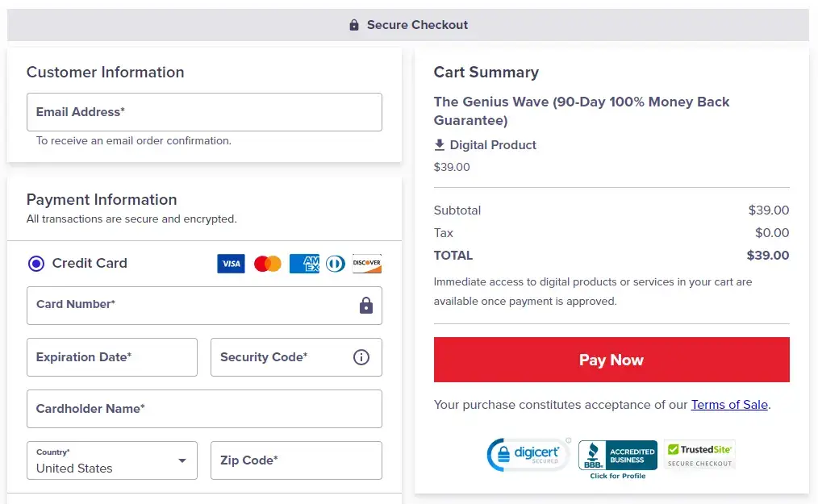Click the Mastercard icon
Screen dimensions: 818x504
click(267, 264)
